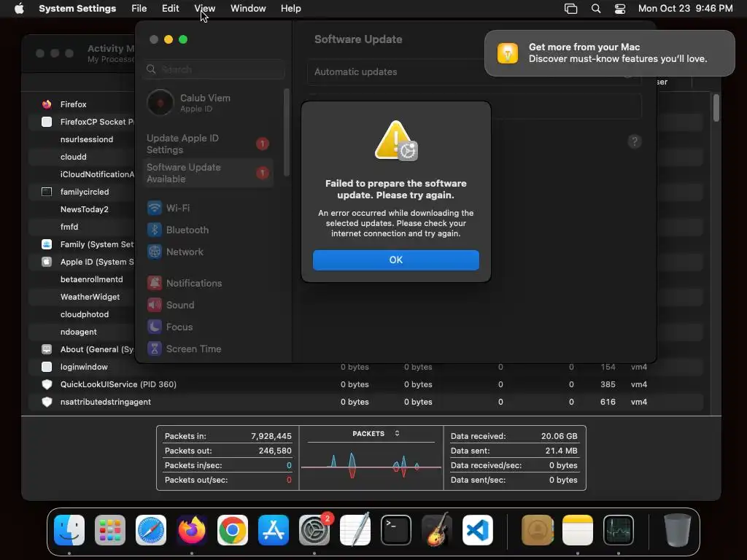Open Spotlight search in menu bar
Screen dimensions: 747x560
pyautogui.click(x=595, y=9)
